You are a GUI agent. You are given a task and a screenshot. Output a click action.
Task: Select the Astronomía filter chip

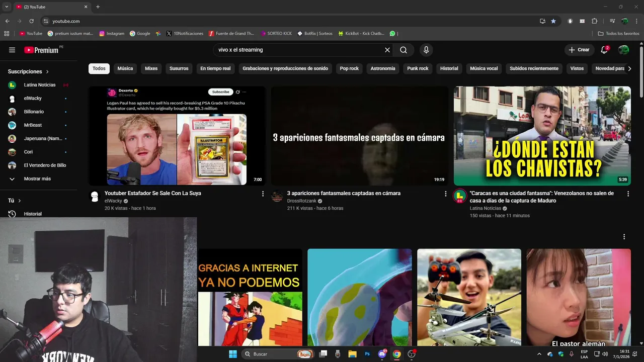click(383, 68)
